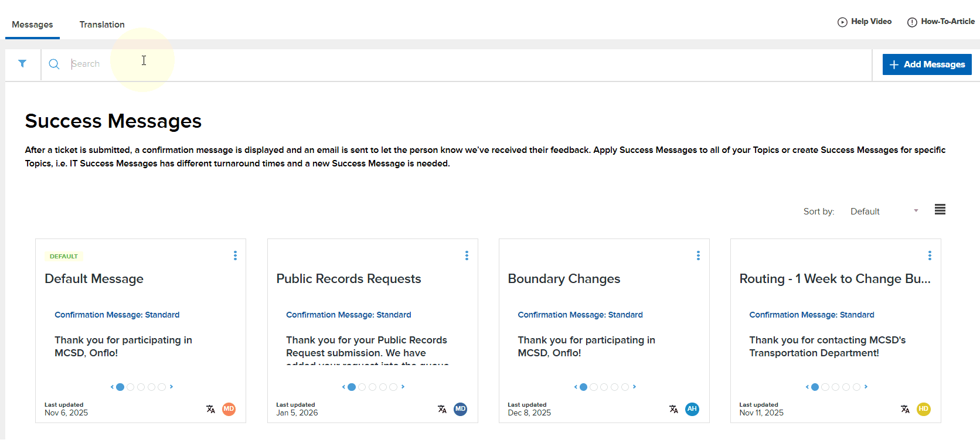Click the AH user avatar
Viewport: 980px width, 443px height.
tap(692, 409)
